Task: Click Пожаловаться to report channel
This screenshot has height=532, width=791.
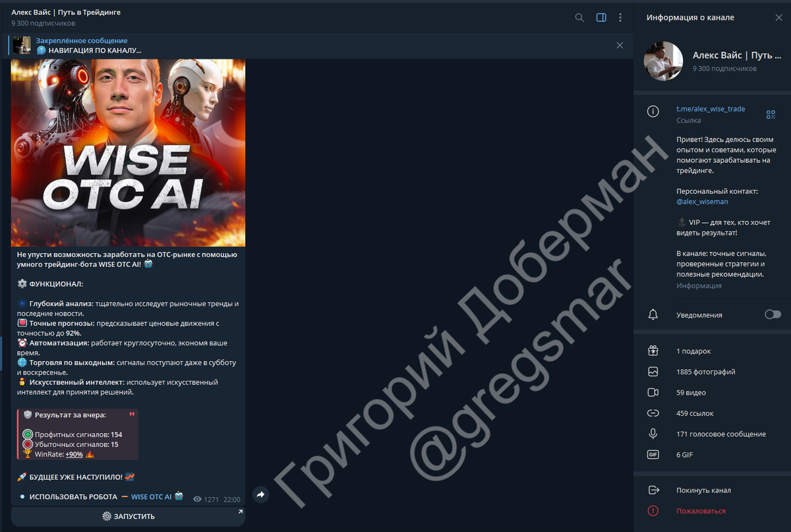Action: click(x=701, y=511)
